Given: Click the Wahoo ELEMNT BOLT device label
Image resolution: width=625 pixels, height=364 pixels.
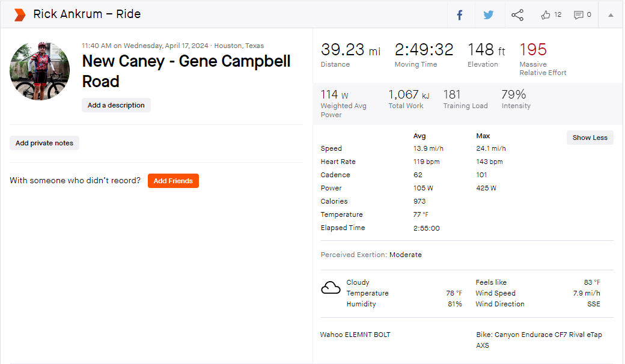Looking at the screenshot, I should [x=355, y=335].
